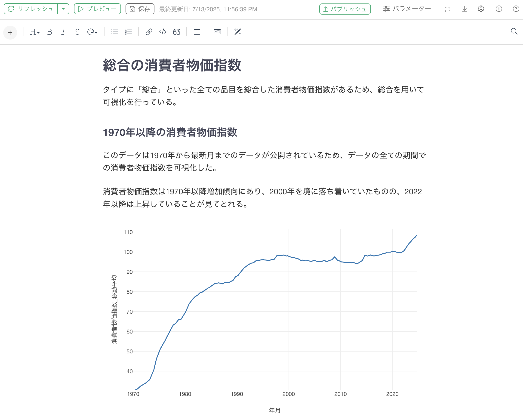523x420 pixels.
Task: Click the paragraph starting このデータは1970年
Action: click(265, 161)
